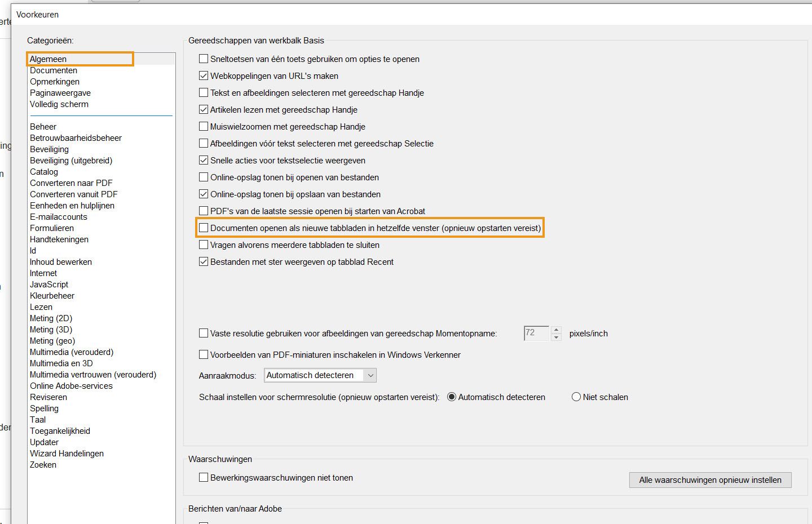Open Converteren naar PDF settings
The width and height of the screenshot is (812, 524).
click(71, 183)
